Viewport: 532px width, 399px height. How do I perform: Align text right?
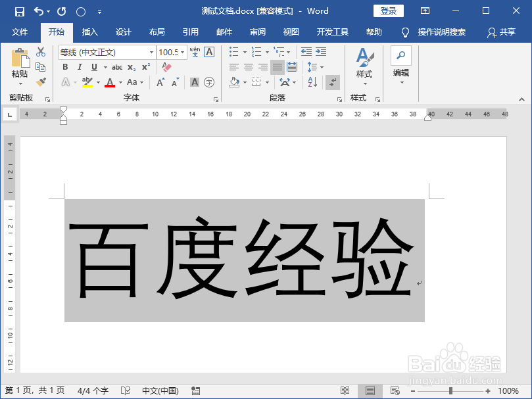(263, 67)
